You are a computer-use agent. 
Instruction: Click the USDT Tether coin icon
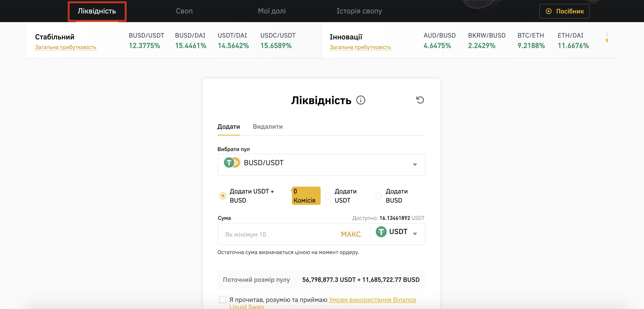coord(381,232)
